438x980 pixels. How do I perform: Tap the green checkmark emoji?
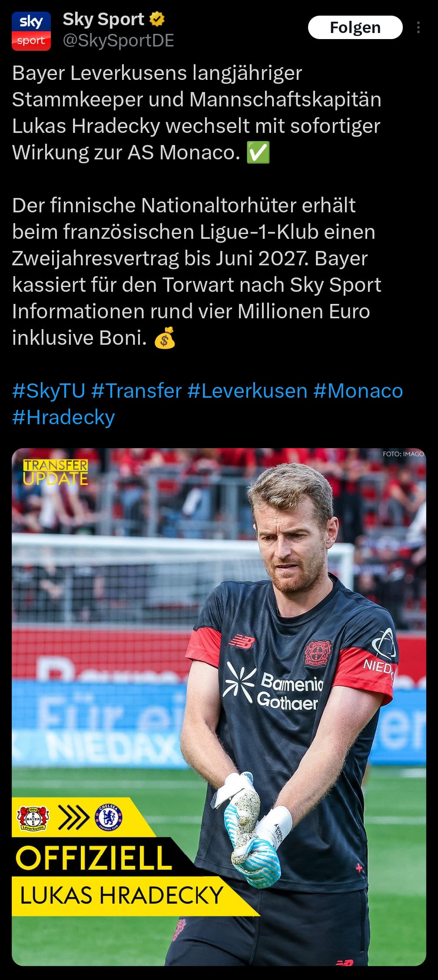(x=258, y=152)
